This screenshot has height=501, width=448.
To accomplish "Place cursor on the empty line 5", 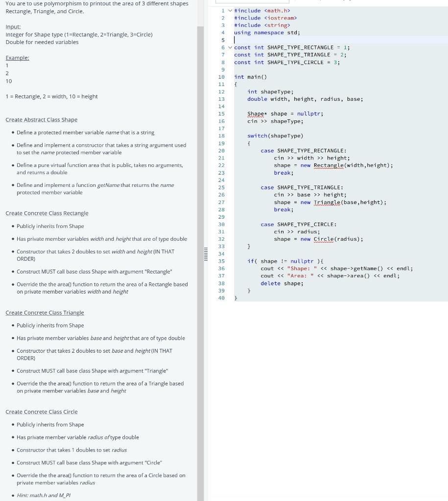I will pyautogui.click(x=235, y=40).
